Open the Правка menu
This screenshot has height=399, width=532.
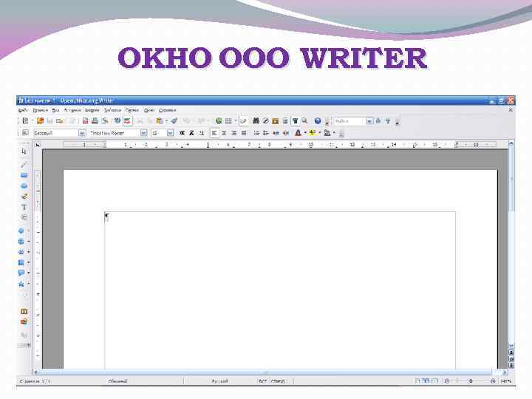coord(41,110)
